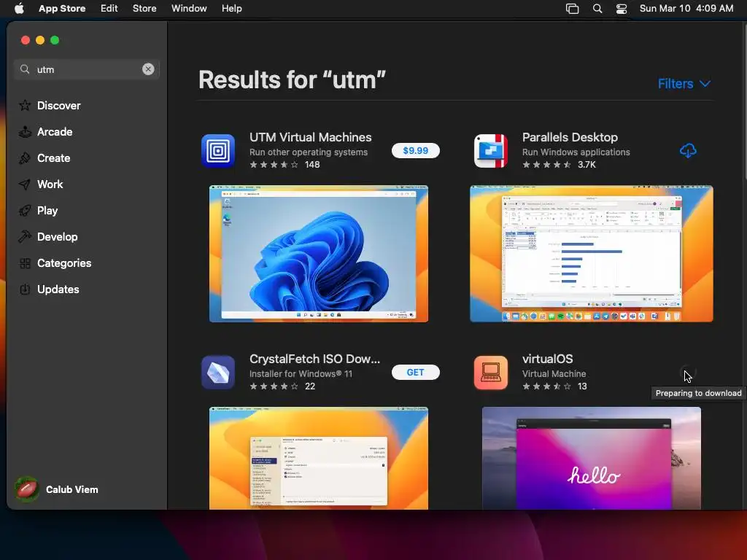747x560 pixels.
Task: Click the Create paintbrush icon
Action: coord(25,158)
